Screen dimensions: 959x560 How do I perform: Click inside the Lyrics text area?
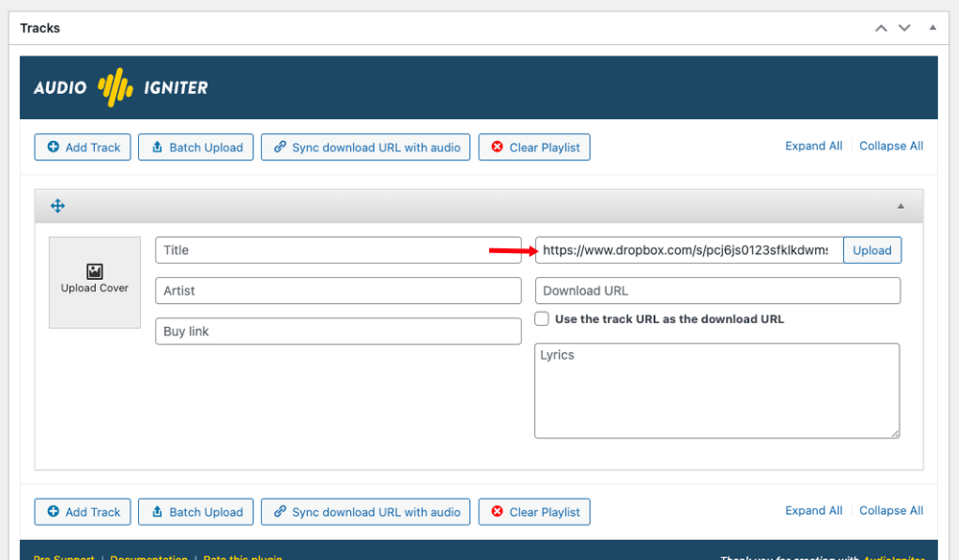coord(716,390)
